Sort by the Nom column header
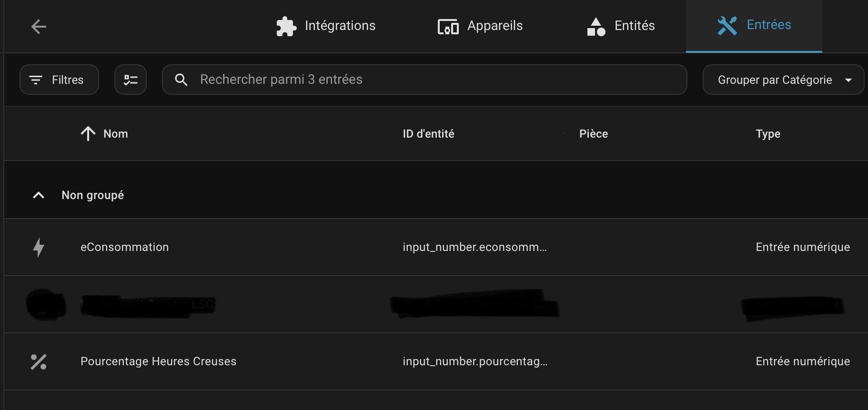Screen dimensions: 868x410 [116, 134]
